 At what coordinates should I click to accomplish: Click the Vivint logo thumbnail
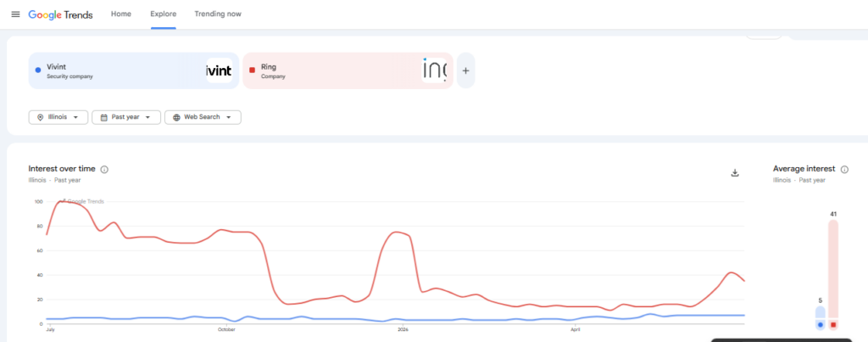[220, 70]
